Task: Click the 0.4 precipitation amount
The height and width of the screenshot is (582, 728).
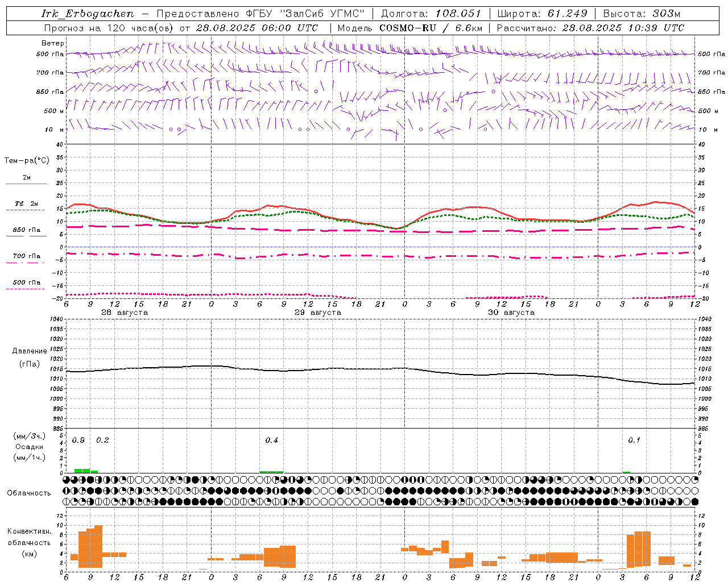Action: click(272, 440)
